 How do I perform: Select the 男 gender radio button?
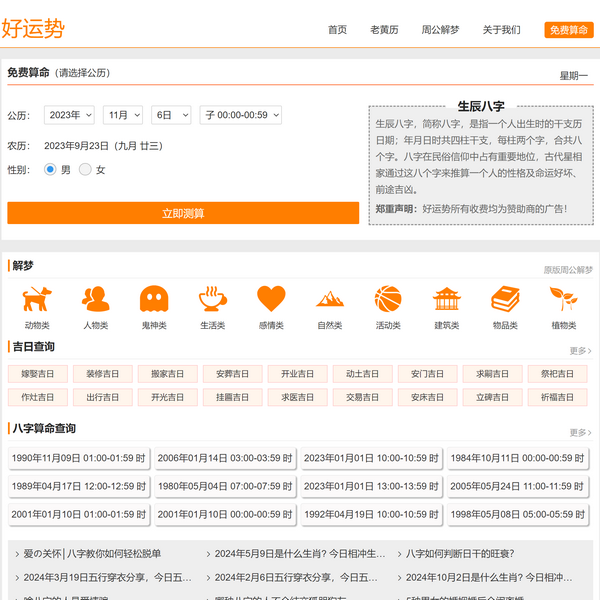[50, 170]
